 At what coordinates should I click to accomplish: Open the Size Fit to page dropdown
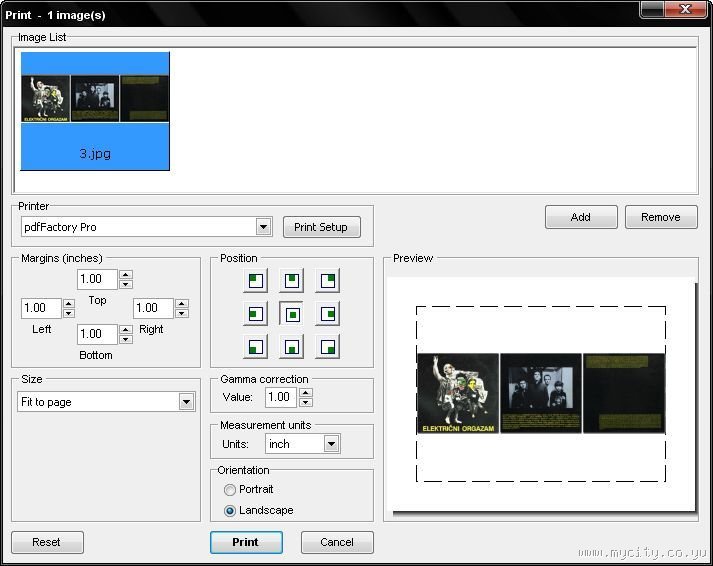[186, 402]
